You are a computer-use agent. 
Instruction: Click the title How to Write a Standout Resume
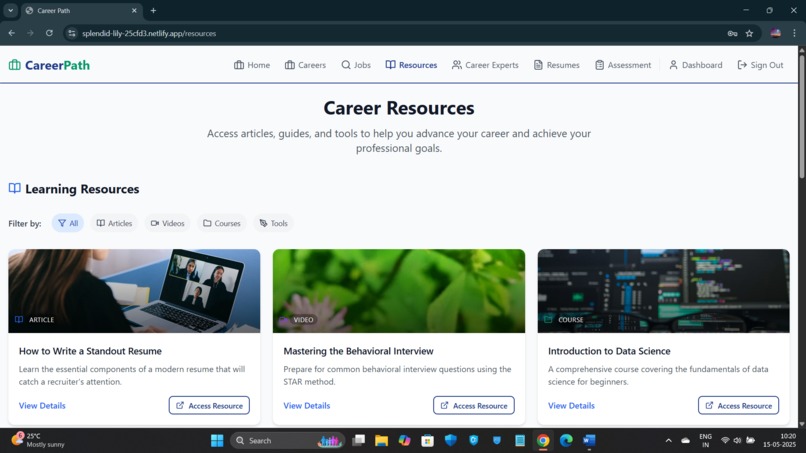pos(90,351)
